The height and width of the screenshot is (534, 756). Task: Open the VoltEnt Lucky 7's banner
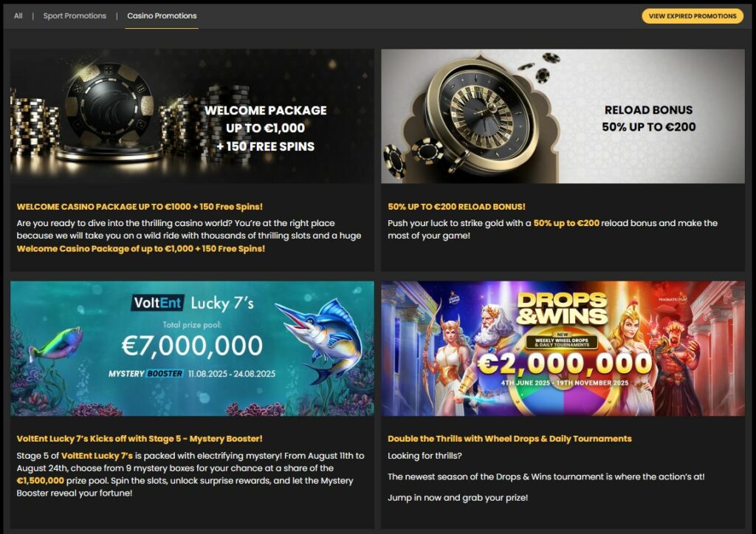tap(192, 349)
